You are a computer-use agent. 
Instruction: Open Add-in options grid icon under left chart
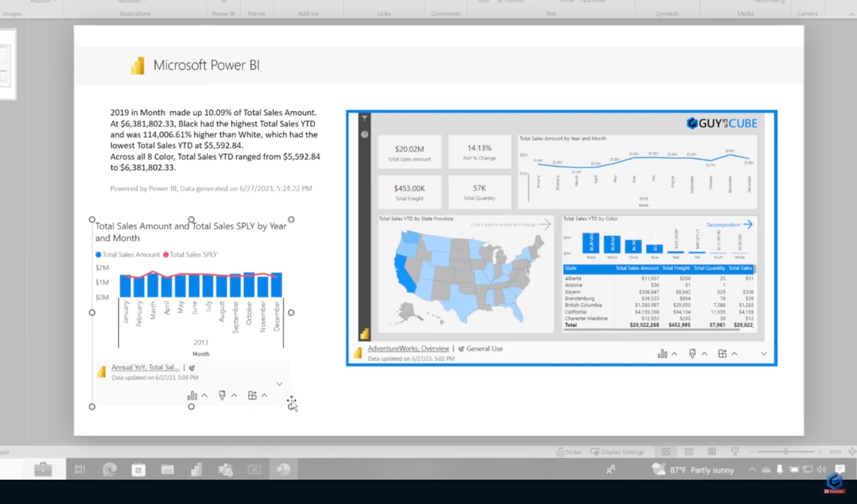tap(252, 395)
